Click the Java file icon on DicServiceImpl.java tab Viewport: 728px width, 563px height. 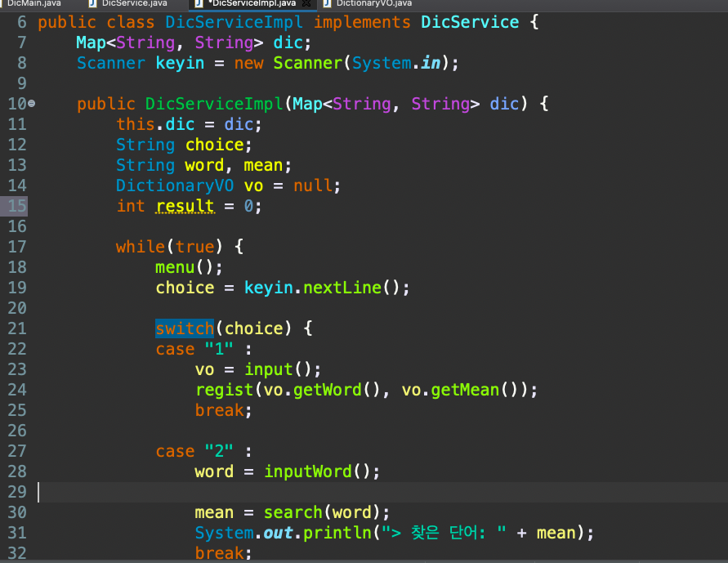point(199,3)
